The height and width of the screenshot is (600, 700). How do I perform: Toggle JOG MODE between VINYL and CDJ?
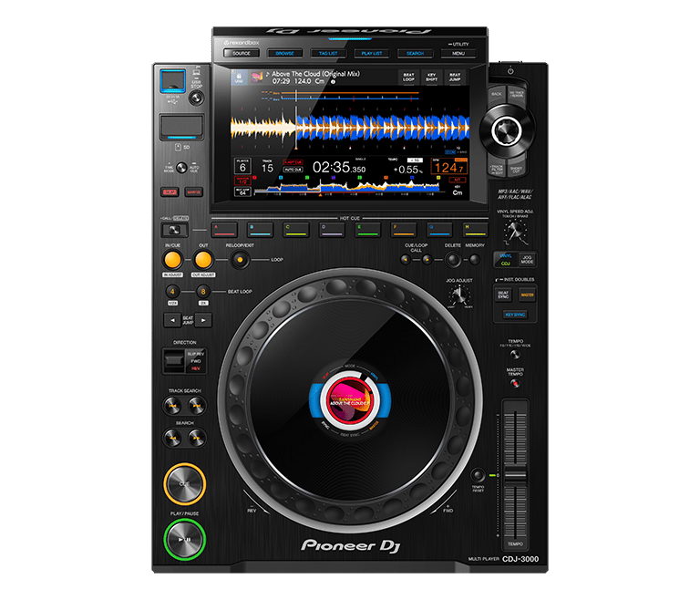coord(527,260)
